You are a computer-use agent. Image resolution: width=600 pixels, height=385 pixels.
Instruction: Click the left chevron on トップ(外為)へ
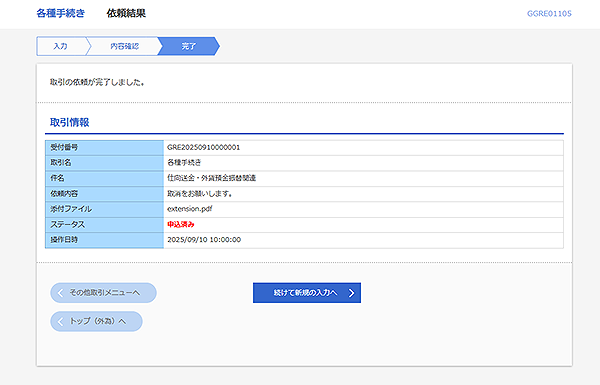tap(60, 321)
